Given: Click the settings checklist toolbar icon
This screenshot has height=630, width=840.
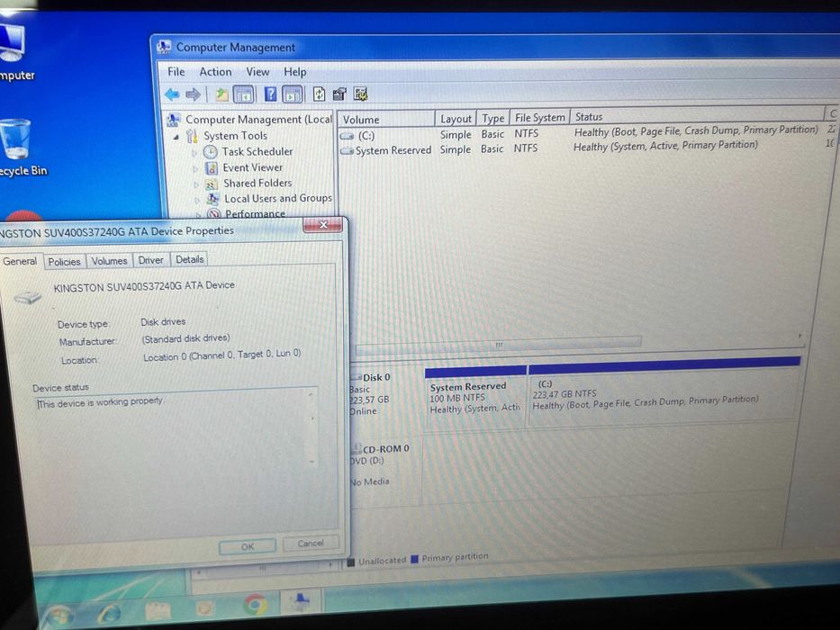Looking at the screenshot, I should [x=360, y=94].
